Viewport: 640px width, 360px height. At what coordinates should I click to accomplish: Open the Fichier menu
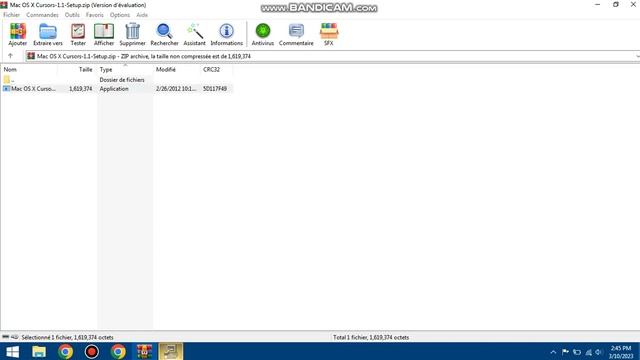[x=11, y=15]
